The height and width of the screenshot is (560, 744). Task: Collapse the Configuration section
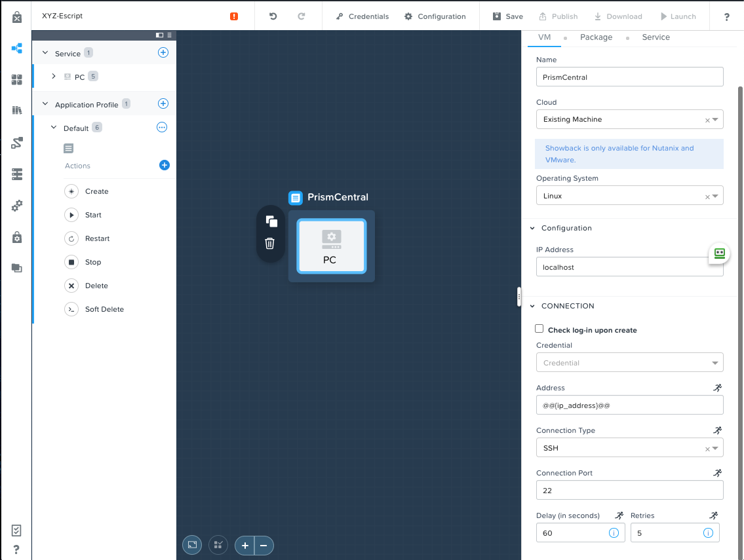(x=532, y=228)
